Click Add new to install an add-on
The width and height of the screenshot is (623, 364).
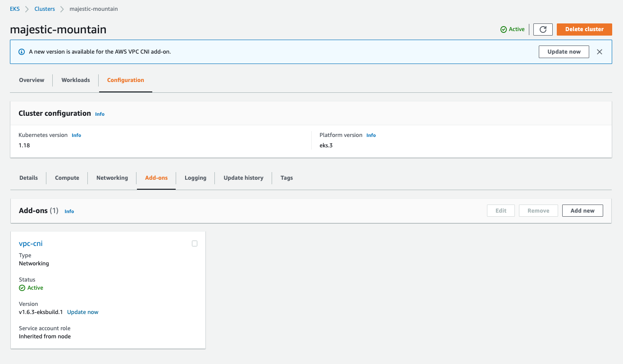(582, 210)
